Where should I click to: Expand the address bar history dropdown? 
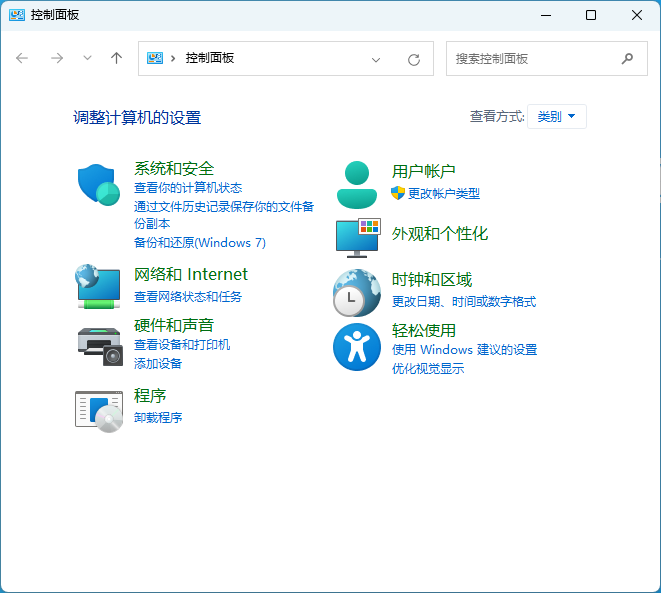(x=376, y=59)
